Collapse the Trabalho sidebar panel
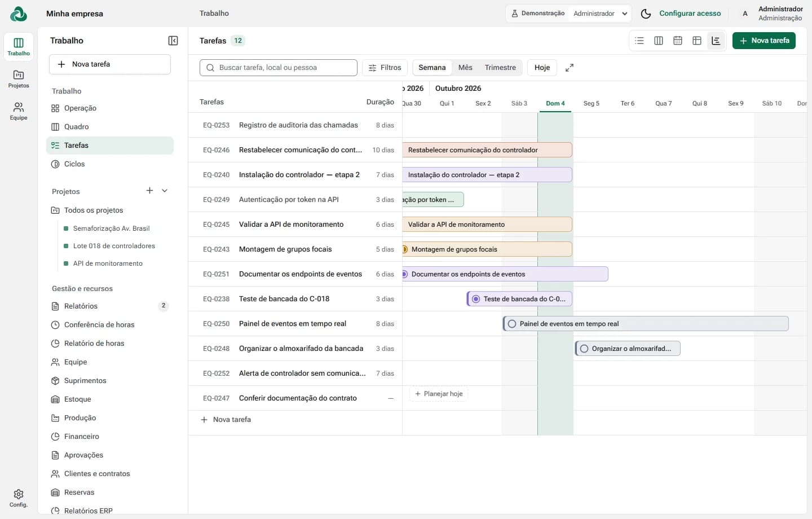This screenshot has height=519, width=812. 173,41
